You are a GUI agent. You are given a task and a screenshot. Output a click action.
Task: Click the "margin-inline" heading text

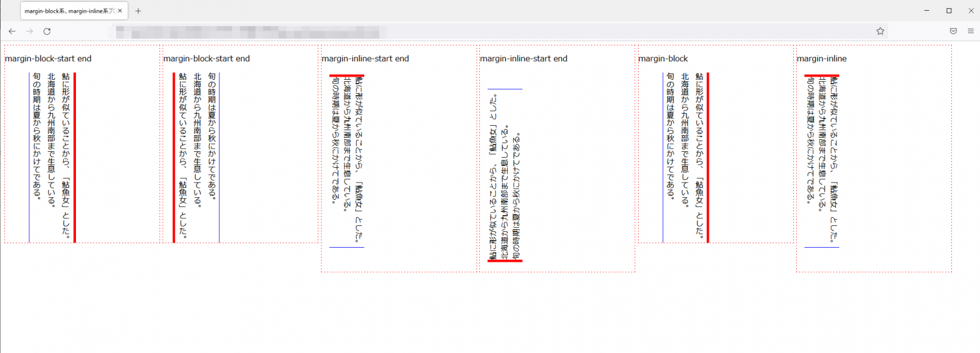(x=822, y=59)
